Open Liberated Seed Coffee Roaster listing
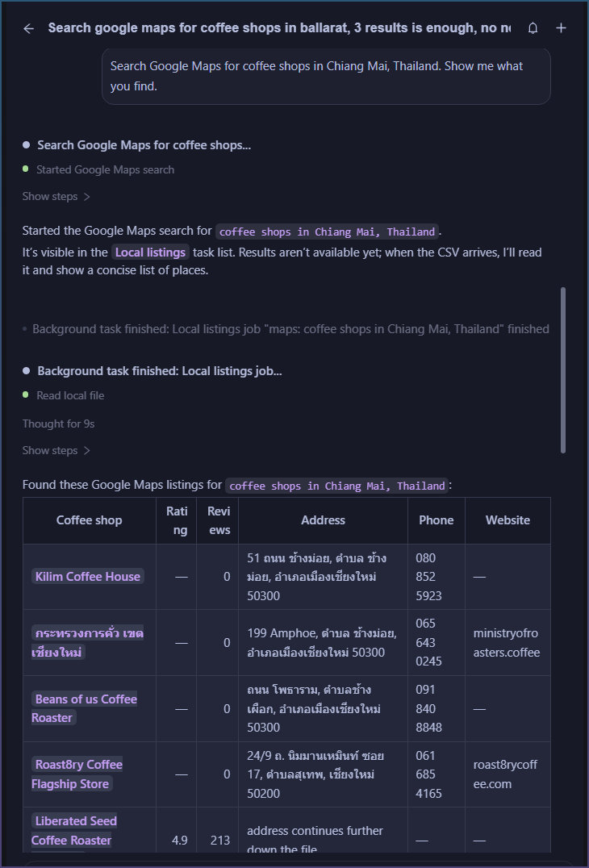589x868 pixels. click(x=73, y=830)
